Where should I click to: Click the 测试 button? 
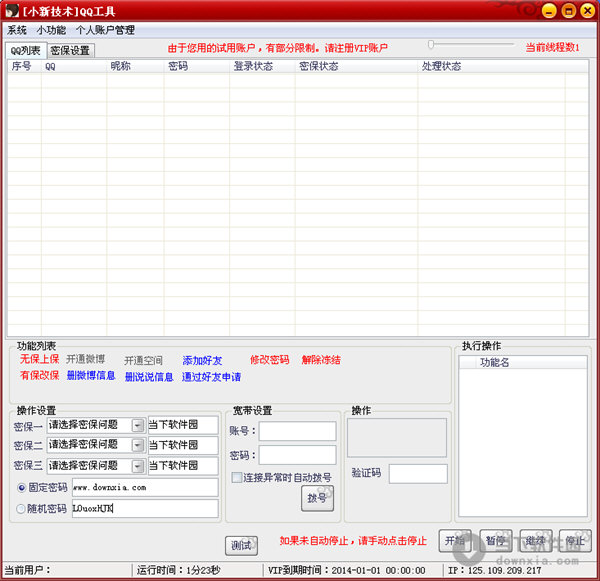(x=241, y=545)
